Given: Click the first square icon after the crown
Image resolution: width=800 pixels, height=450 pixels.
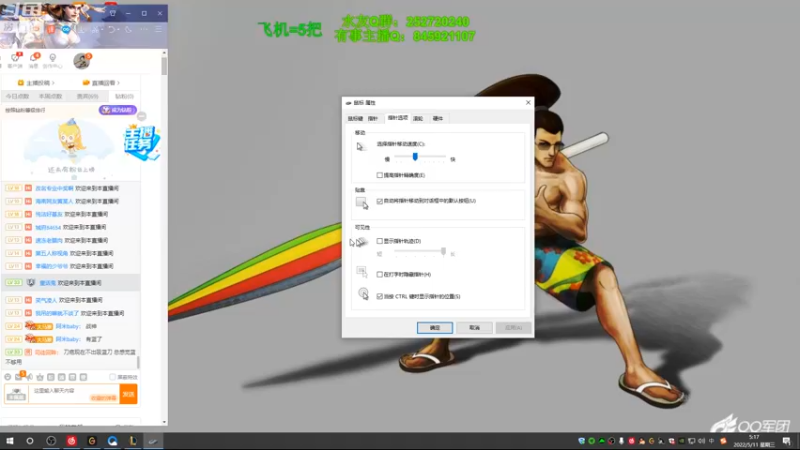Looking at the screenshot, I should 51,377.
